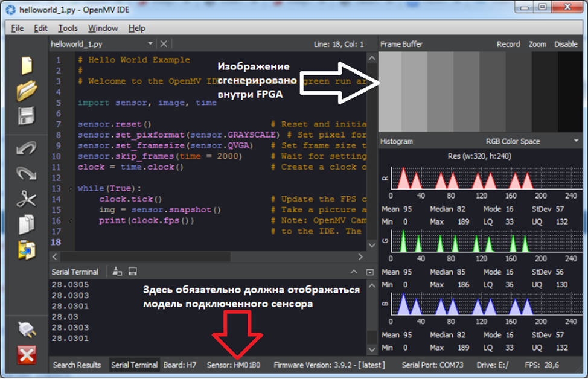Expand the RGB Color Space dropdown

click(576, 141)
